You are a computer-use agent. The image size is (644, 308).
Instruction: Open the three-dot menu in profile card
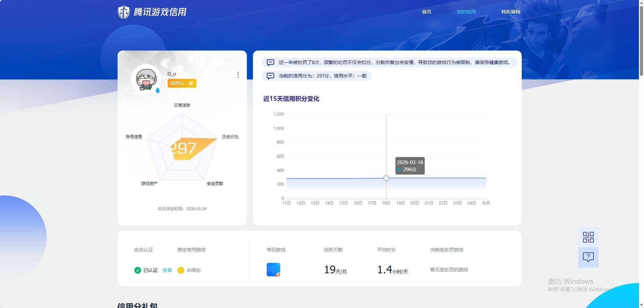pyautogui.click(x=238, y=75)
